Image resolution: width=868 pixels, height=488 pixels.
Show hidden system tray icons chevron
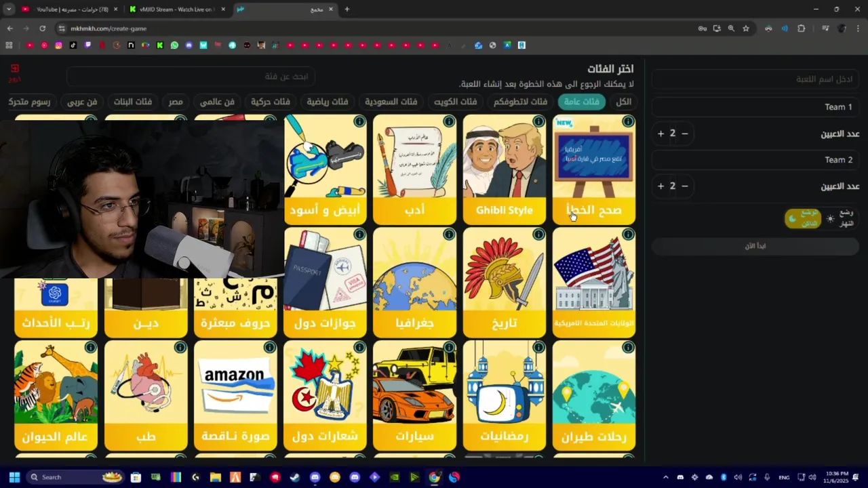tap(665, 477)
